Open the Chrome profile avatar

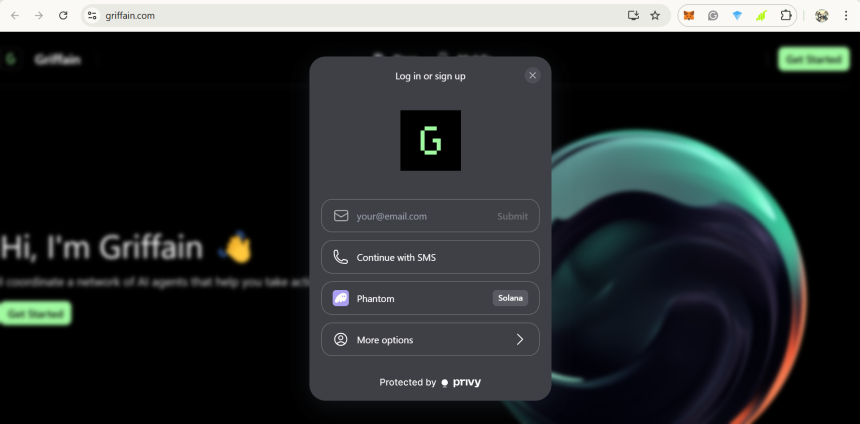point(822,16)
